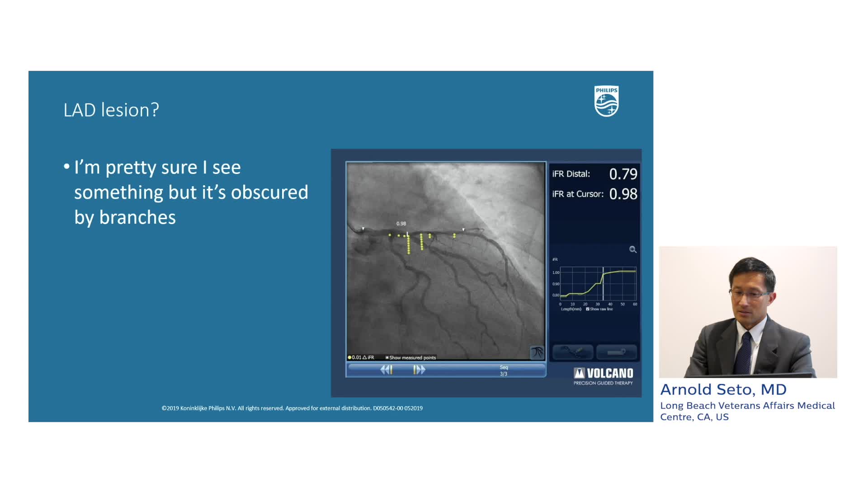Toggle the Show raw line checkbox
Viewport: 868px width, 488px height.
(588, 309)
